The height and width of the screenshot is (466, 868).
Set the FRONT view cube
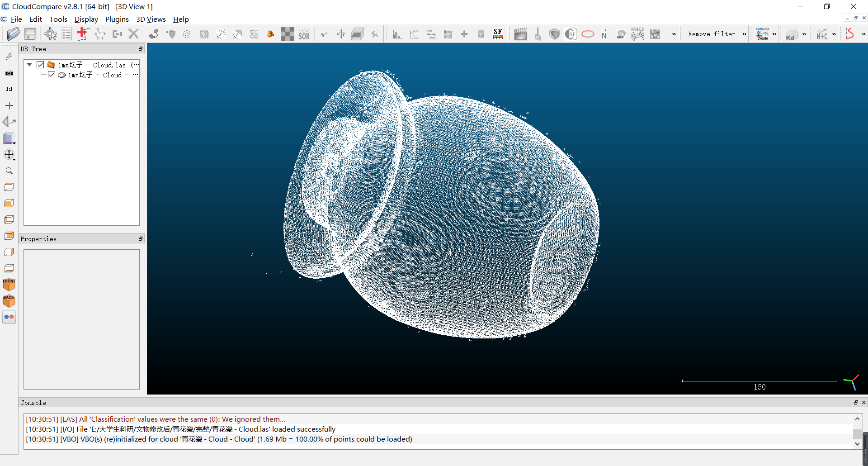point(9,285)
